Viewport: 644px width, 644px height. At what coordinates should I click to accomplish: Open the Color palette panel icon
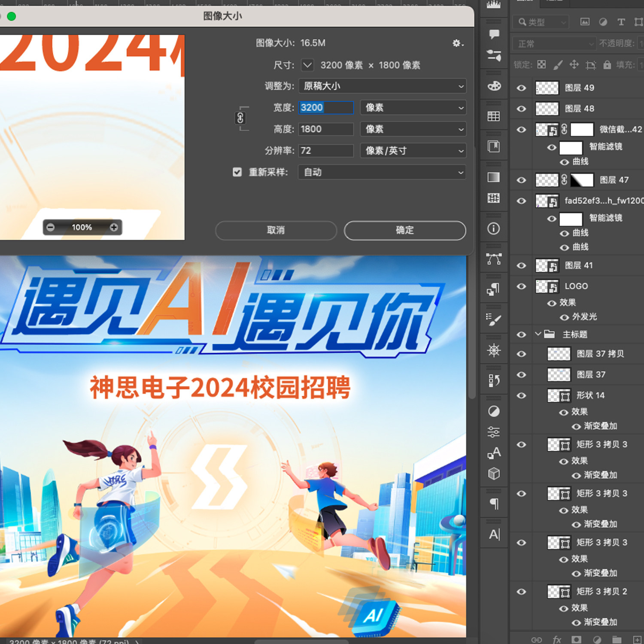coord(494,86)
